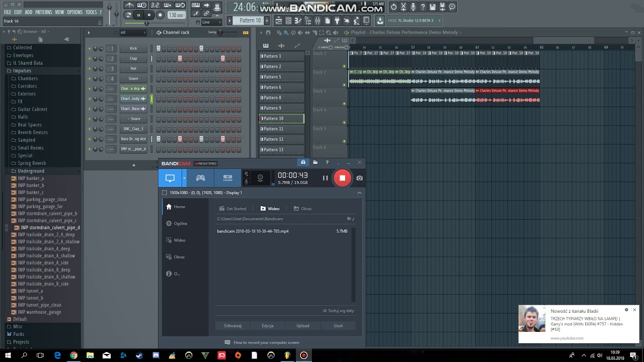
Task: Collapse the Impulses folder in browser
Action: click(x=22, y=71)
